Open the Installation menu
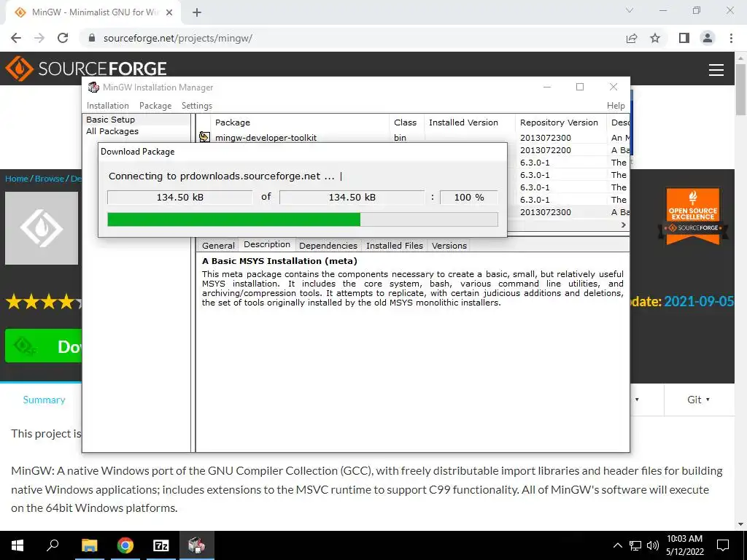This screenshot has width=747, height=560. click(108, 106)
